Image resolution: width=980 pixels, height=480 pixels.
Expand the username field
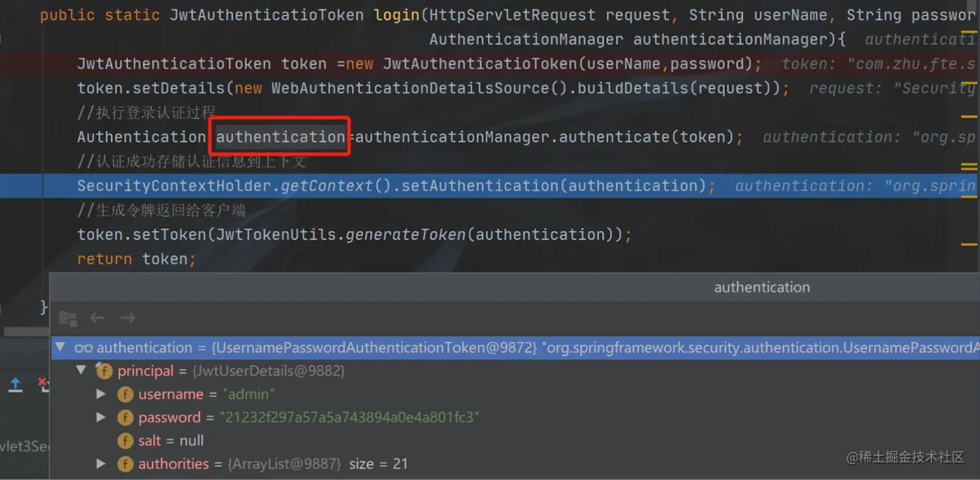[101, 395]
